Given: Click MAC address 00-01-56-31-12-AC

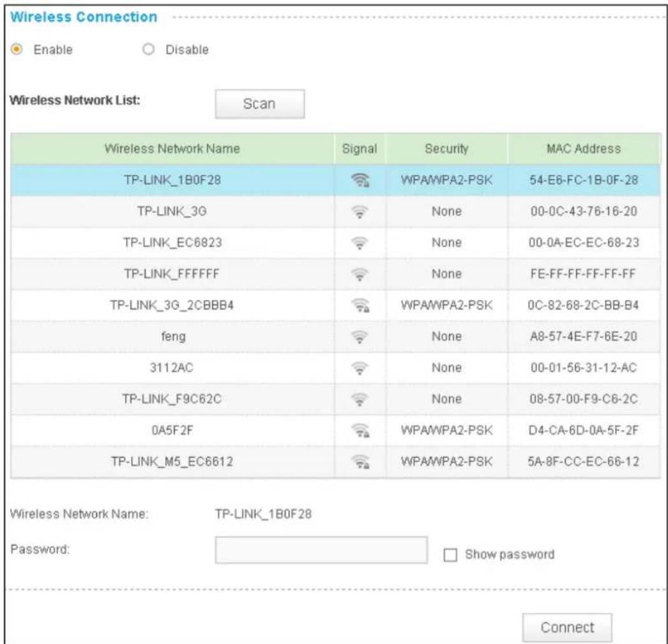Looking at the screenshot, I should [584, 368].
